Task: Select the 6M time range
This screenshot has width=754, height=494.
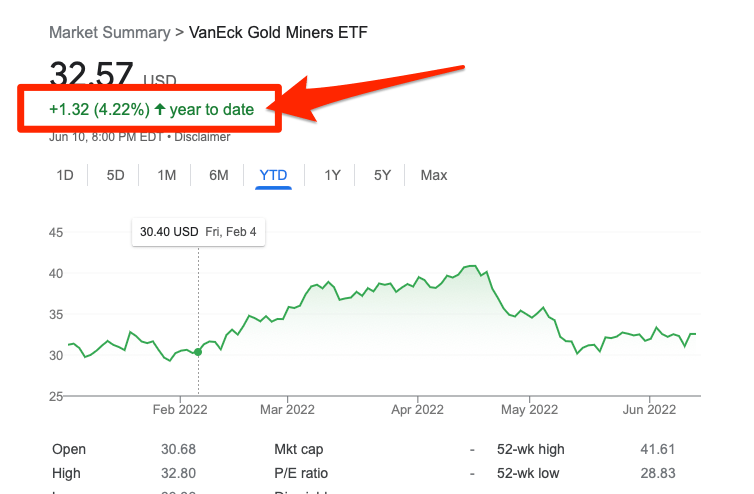Action: [x=219, y=175]
